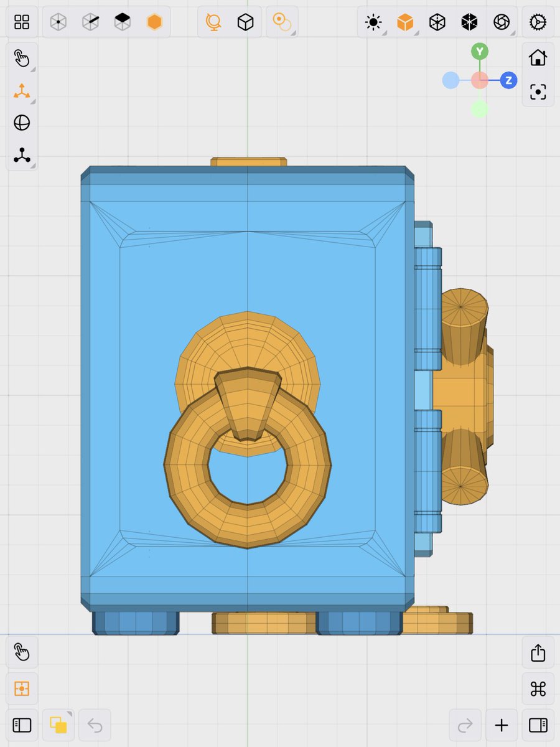Toggle the orange snapping target icon
560x747 pixels.
(x=22, y=688)
